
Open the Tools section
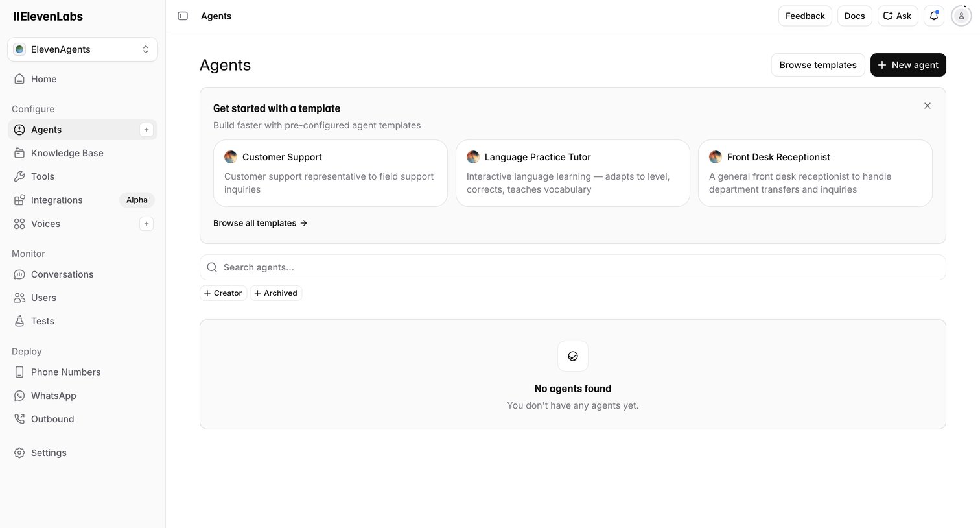[x=82, y=176]
